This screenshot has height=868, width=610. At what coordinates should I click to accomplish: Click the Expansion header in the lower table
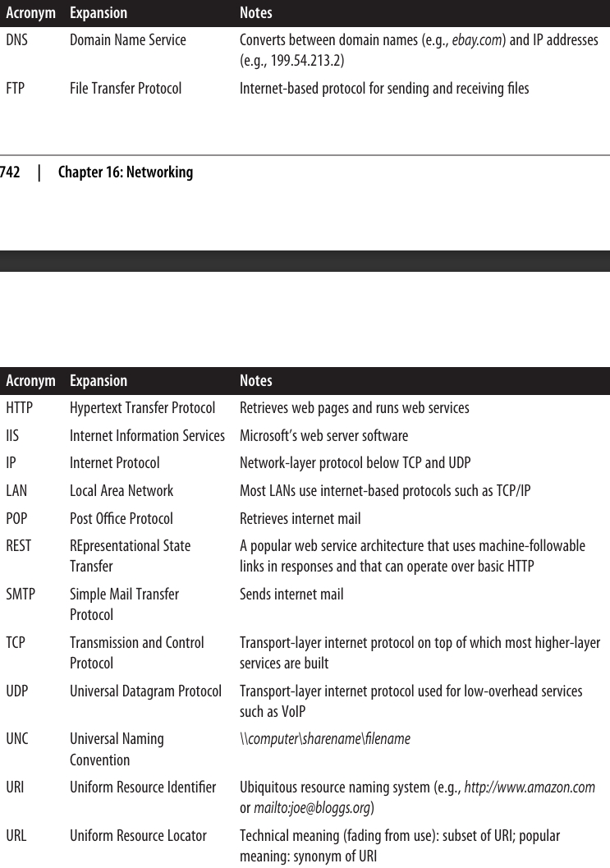point(99,381)
